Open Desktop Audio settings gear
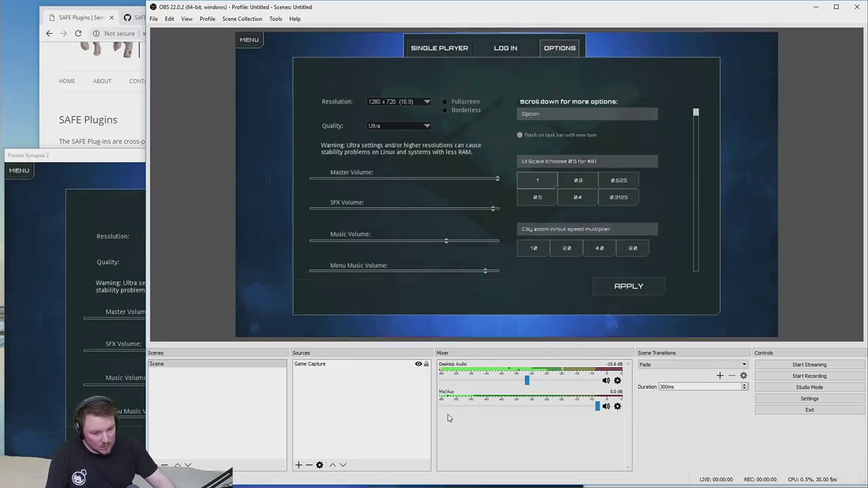The width and height of the screenshot is (868, 488). coord(617,380)
